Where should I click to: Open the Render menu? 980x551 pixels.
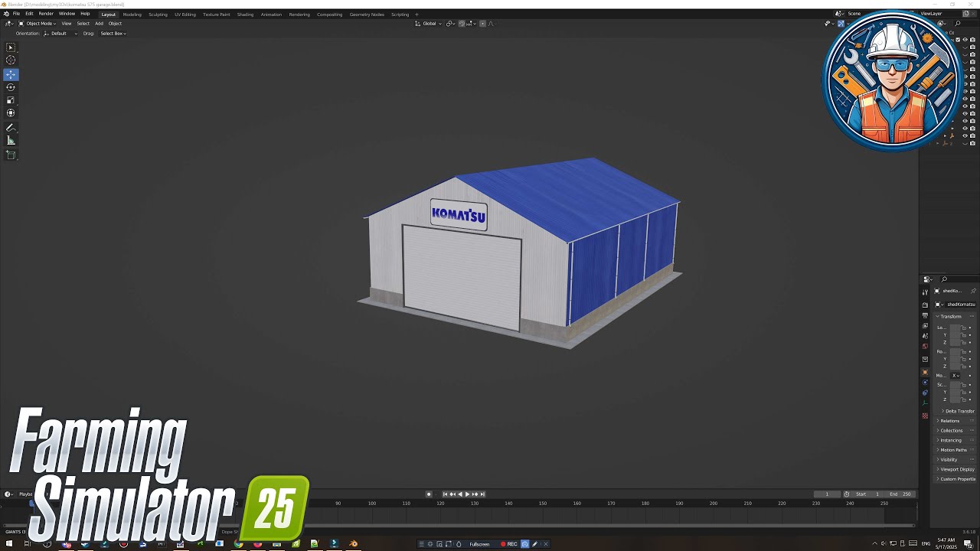(46, 14)
